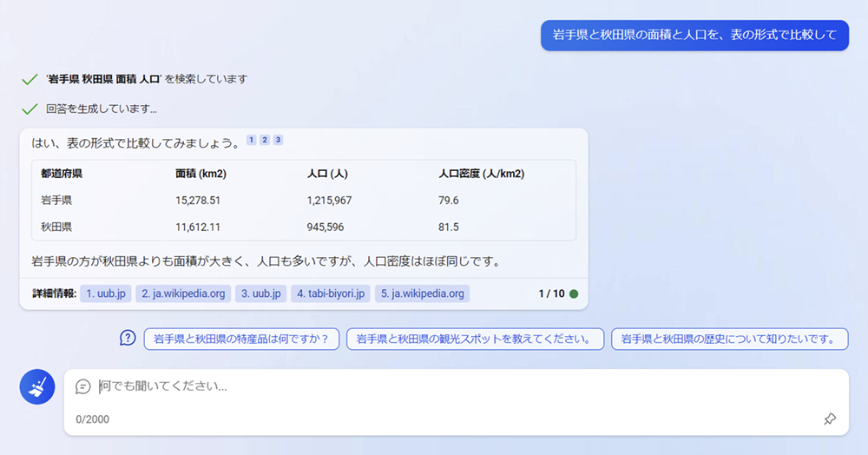The image size is (868, 455).
Task: Focus the 何でも聞いてください text input
Action: [x=434, y=386]
